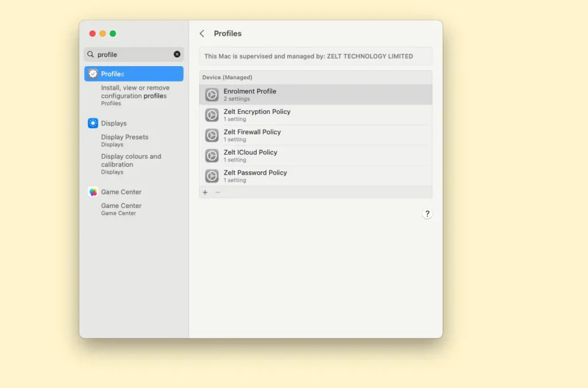Open the Game Center sub-result entry
This screenshot has width=588, height=388.
pyautogui.click(x=121, y=209)
